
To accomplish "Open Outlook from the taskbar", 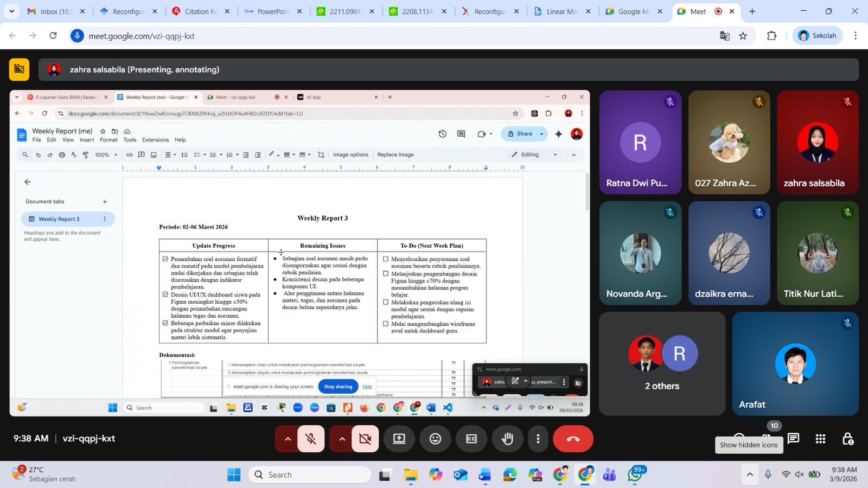I will pyautogui.click(x=461, y=475).
